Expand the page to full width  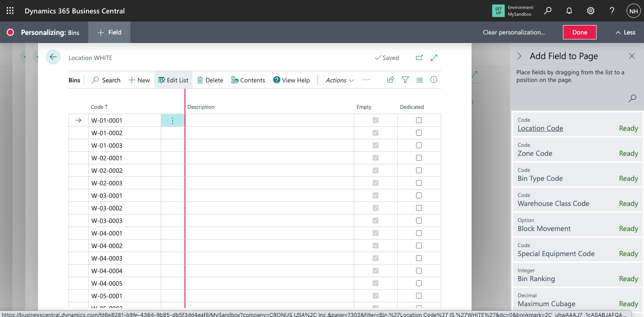(434, 58)
